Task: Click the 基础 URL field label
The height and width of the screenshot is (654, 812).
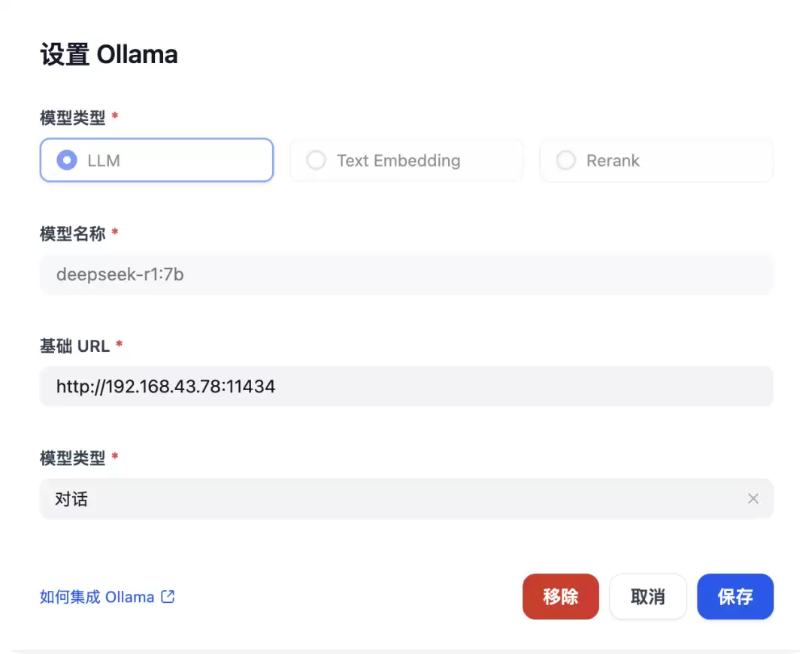Action: point(74,346)
